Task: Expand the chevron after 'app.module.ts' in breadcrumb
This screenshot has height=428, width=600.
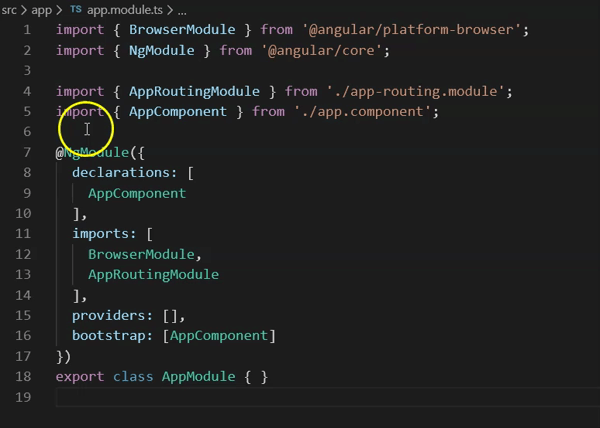Action: coord(170,10)
